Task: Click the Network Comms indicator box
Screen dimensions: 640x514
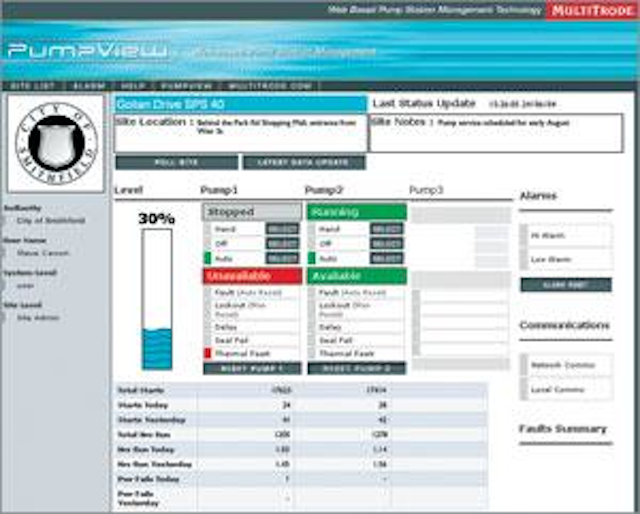Action: [x=524, y=365]
